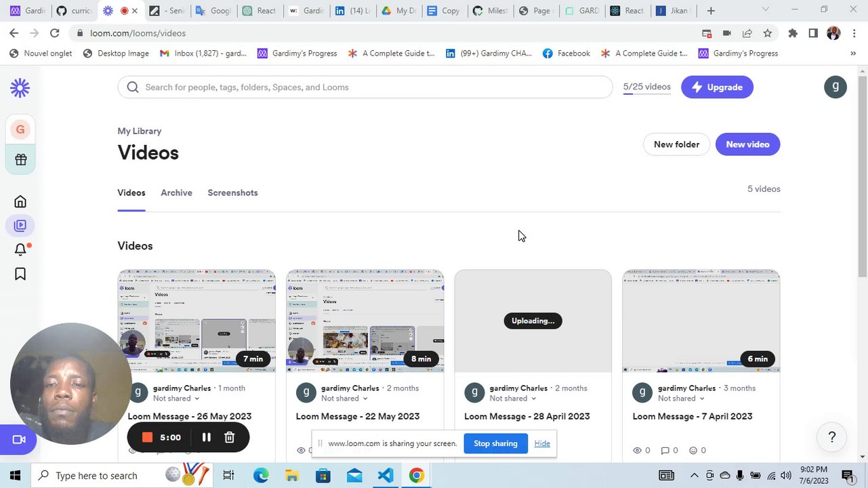Click the Hide link in sharing bar
868x488 pixels.
[542, 443]
